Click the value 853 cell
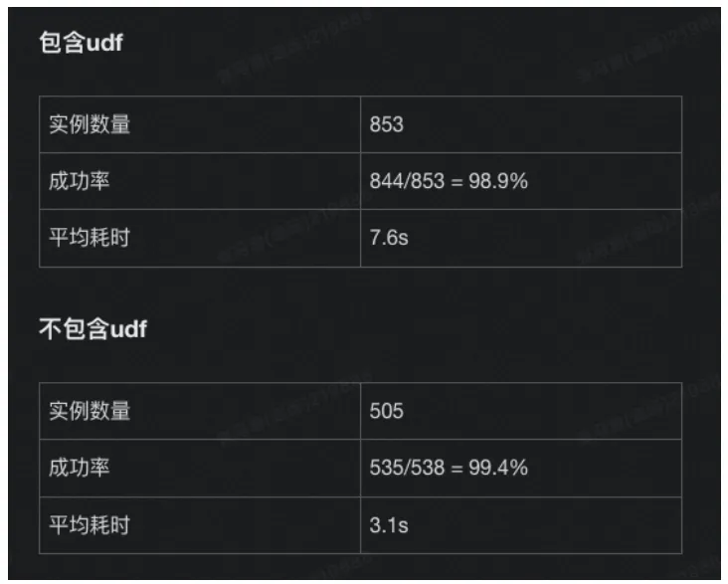The image size is (728, 584). pos(521,124)
